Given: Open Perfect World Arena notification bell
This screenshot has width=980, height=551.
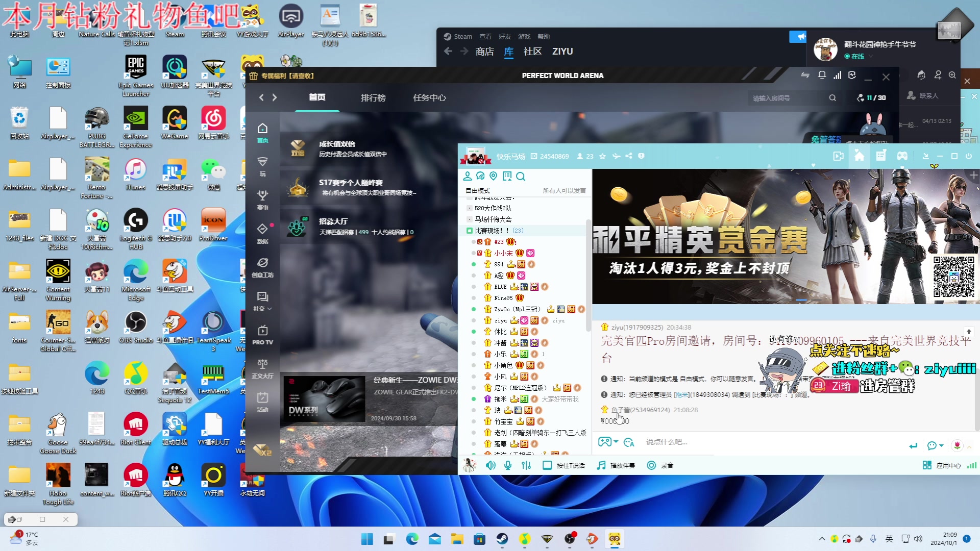Looking at the screenshot, I should coord(822,76).
